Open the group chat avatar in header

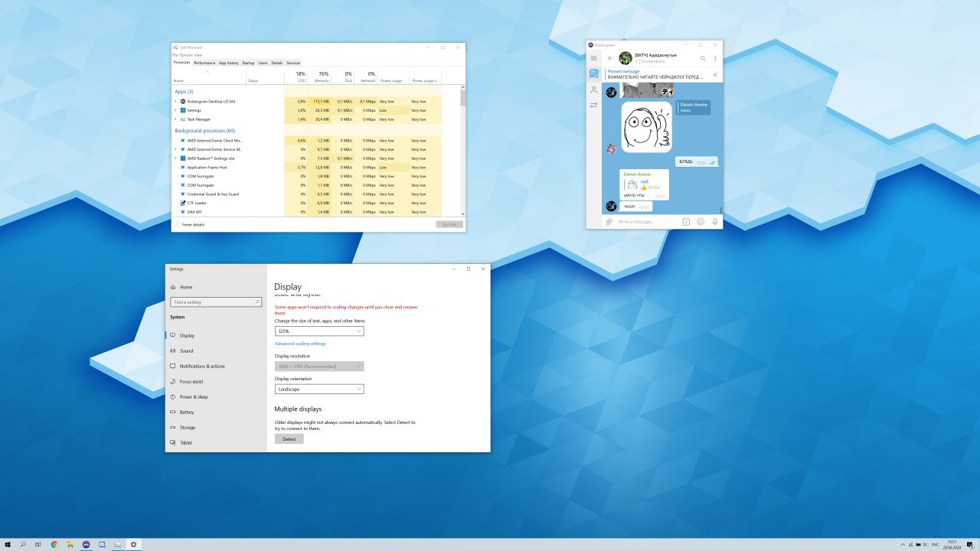point(626,58)
